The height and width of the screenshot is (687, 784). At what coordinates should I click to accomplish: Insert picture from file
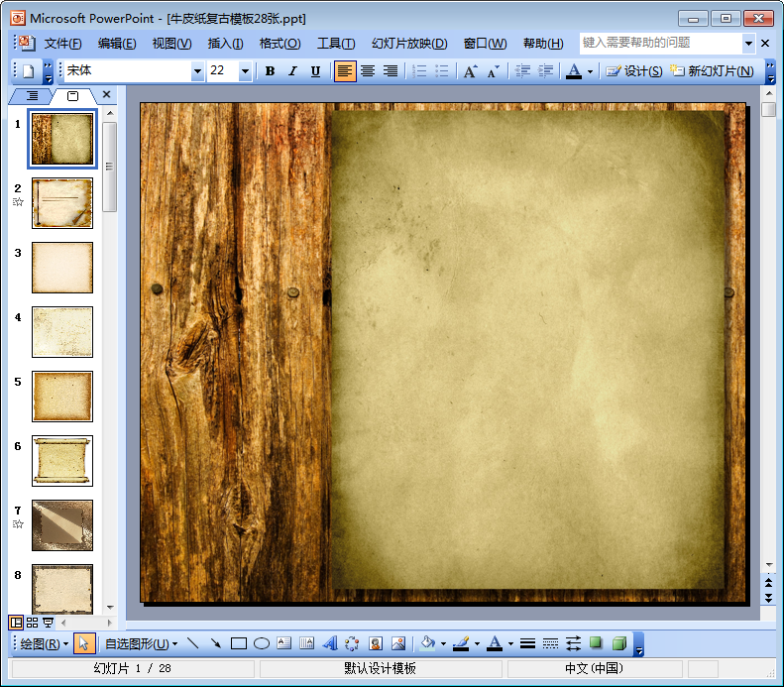tap(398, 644)
